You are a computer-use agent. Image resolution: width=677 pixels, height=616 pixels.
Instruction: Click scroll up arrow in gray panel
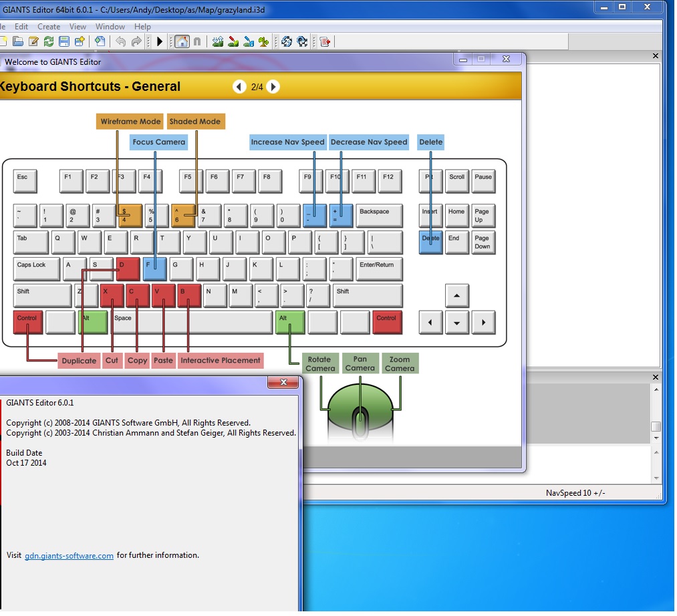(656, 390)
